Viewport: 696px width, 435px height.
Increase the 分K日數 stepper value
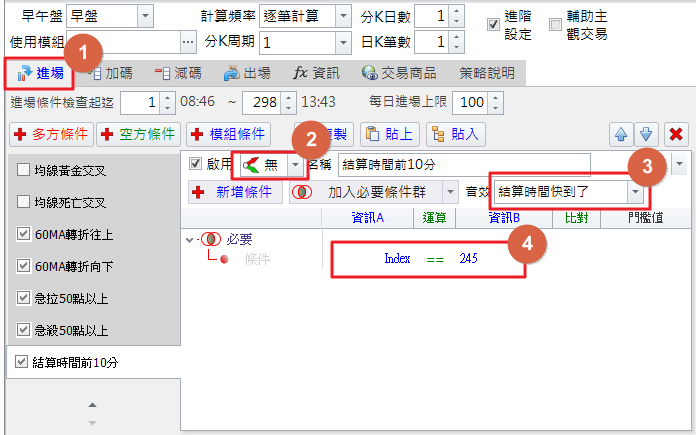pyautogui.click(x=457, y=11)
